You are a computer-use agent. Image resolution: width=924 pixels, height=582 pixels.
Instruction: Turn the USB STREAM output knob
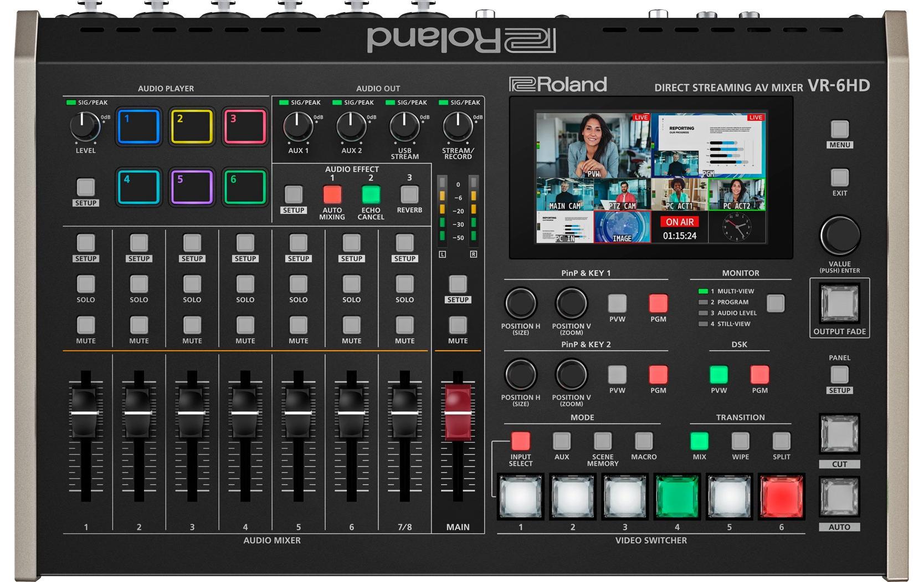(x=404, y=126)
